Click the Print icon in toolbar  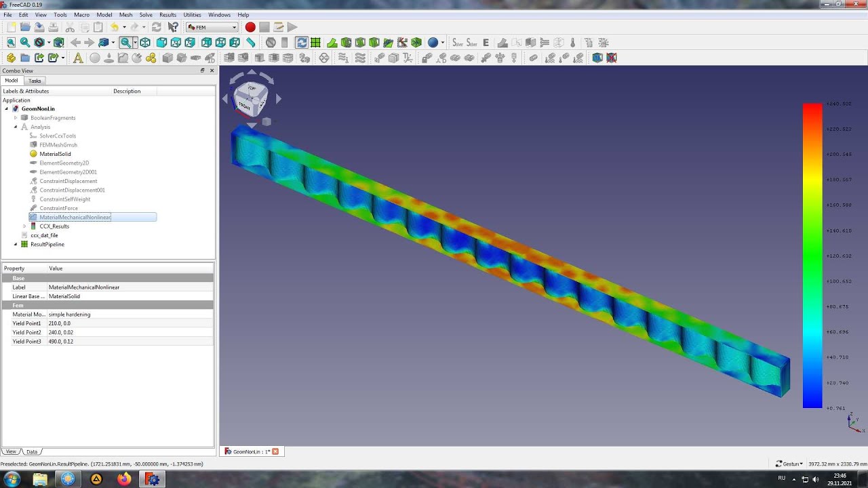(53, 27)
